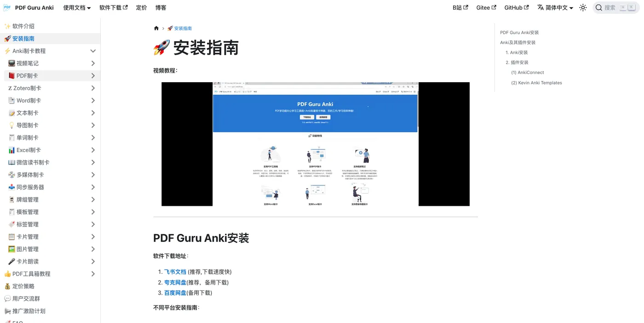
Task: Click the lightning icon beside Anki制卡教程
Action: click(7, 51)
